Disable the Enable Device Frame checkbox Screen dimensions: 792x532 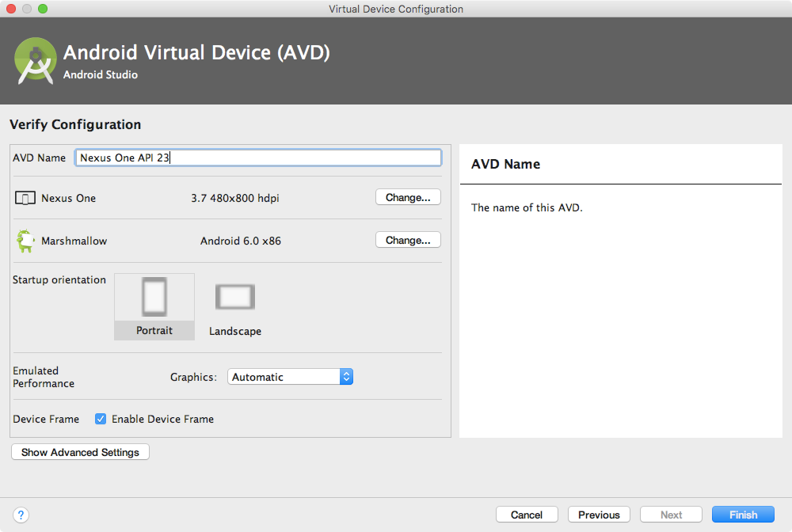click(x=101, y=419)
